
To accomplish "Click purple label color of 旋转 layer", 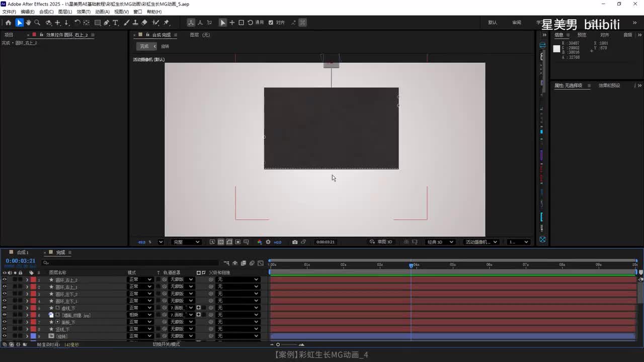I will [x=33, y=336].
